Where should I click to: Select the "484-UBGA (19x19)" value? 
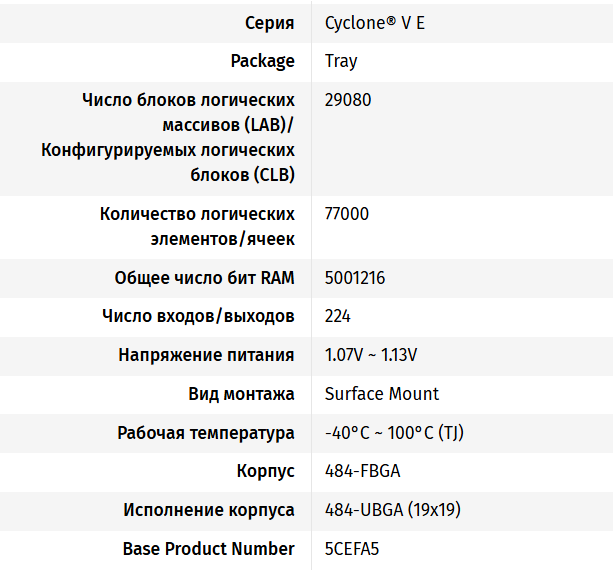tap(392, 510)
